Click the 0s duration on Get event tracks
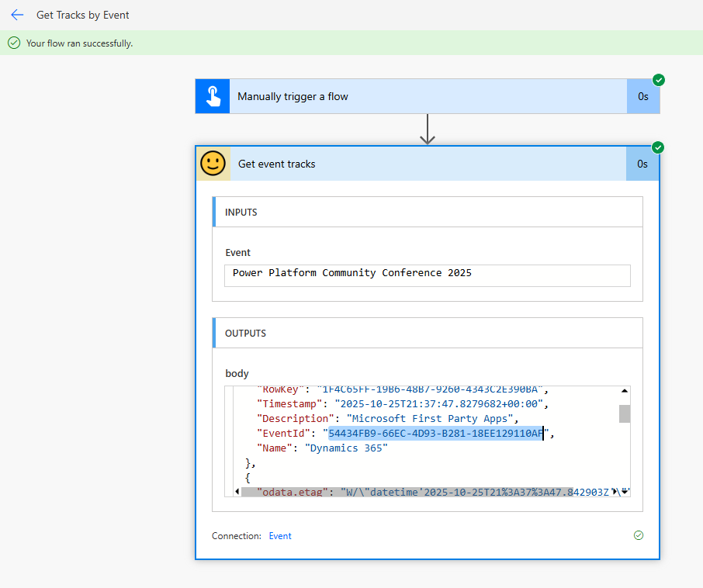703x588 pixels. click(642, 164)
